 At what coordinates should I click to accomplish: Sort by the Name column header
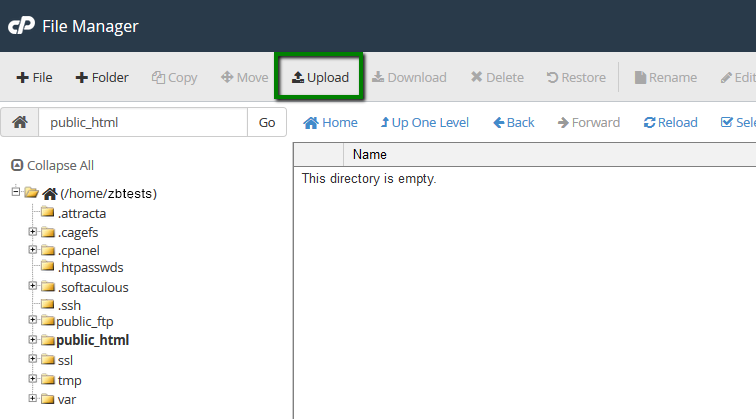coord(370,155)
